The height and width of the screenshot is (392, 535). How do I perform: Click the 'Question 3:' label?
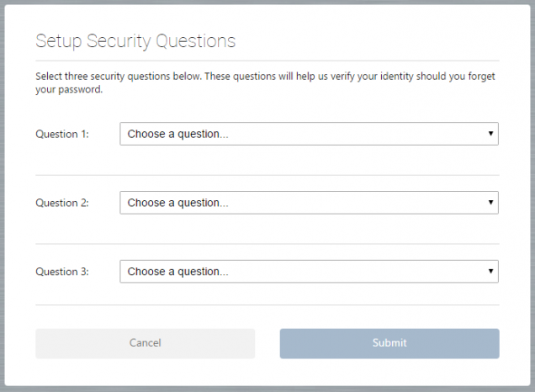click(x=62, y=272)
